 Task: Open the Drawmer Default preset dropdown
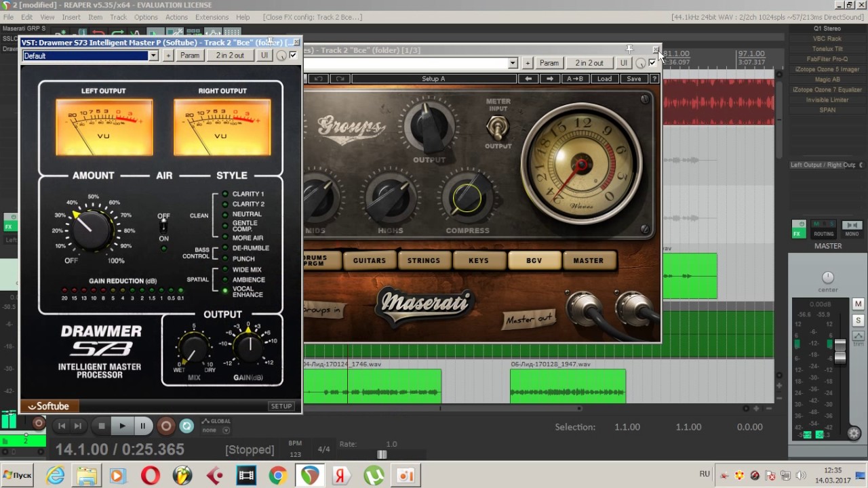coord(153,56)
